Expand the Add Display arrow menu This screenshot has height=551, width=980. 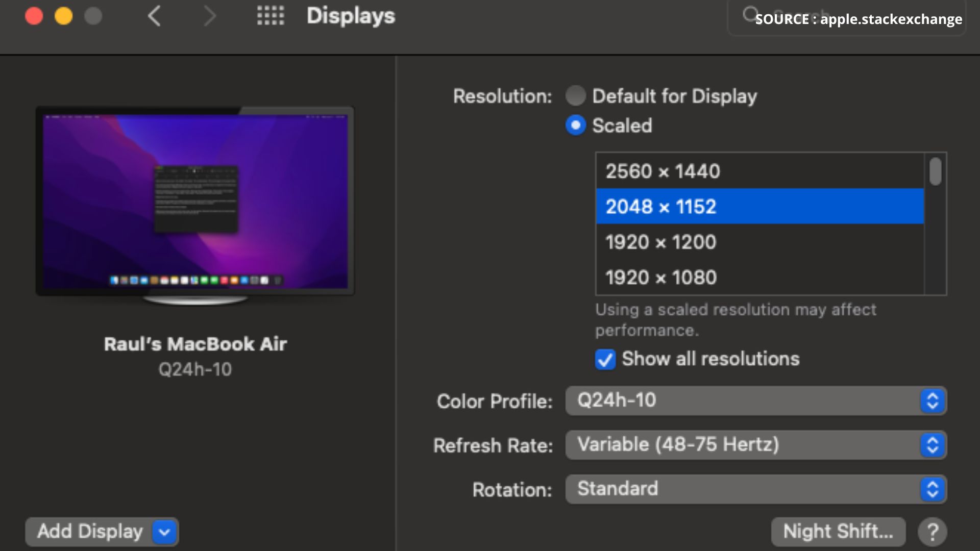(x=164, y=532)
